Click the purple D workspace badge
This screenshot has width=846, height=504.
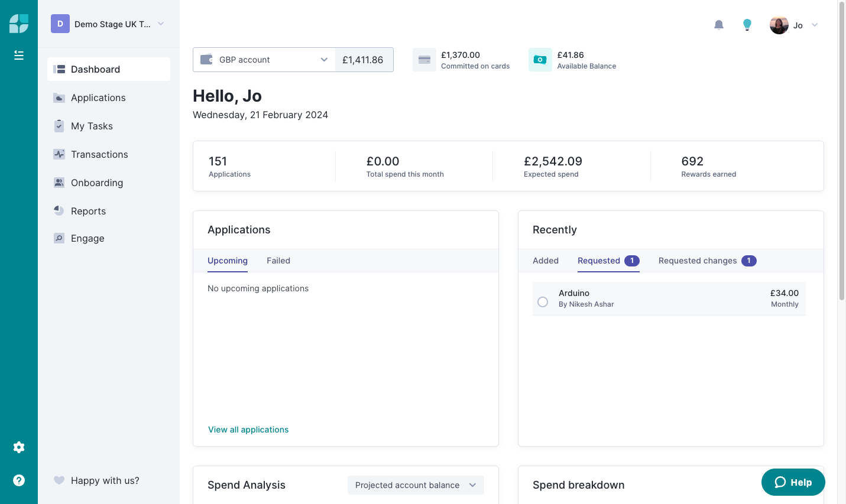[60, 24]
